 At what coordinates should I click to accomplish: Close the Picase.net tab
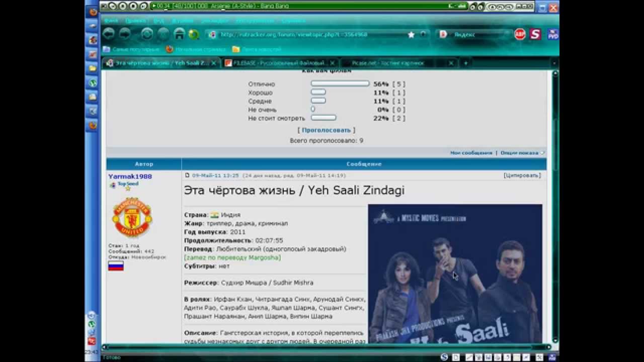coord(451,63)
